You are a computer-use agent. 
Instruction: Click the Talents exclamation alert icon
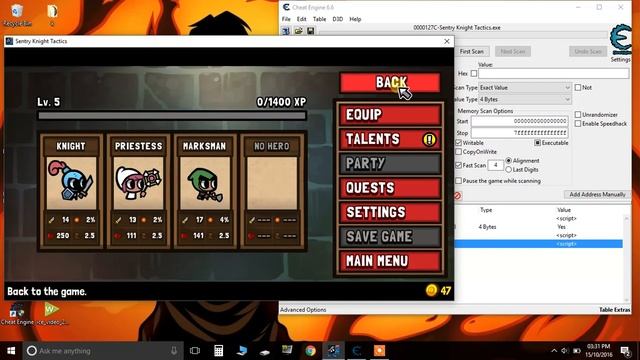coord(429,140)
